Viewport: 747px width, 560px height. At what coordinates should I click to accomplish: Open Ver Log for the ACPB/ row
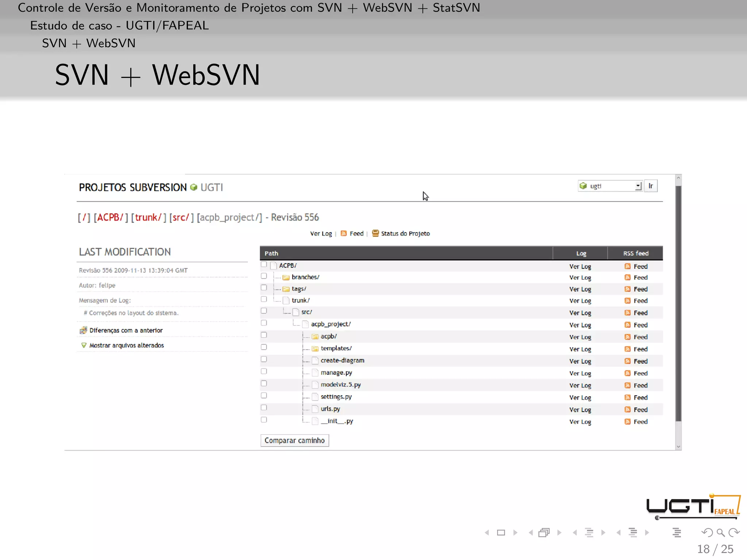pyautogui.click(x=580, y=267)
